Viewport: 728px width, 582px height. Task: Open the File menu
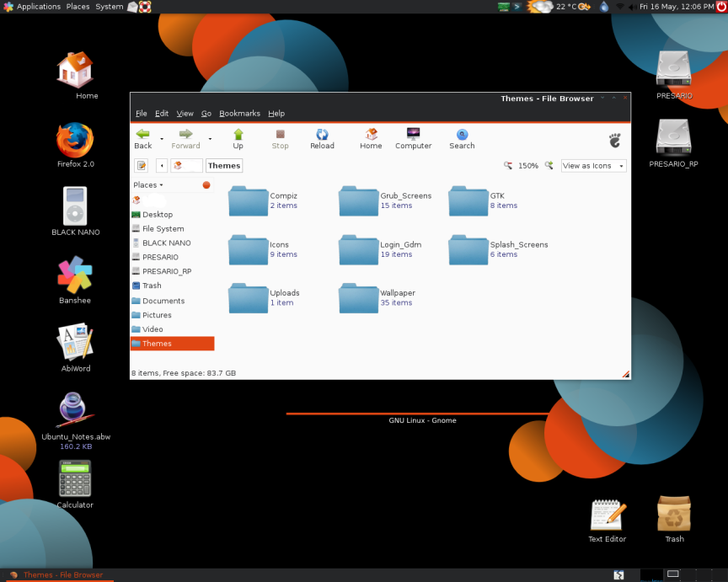tap(142, 113)
